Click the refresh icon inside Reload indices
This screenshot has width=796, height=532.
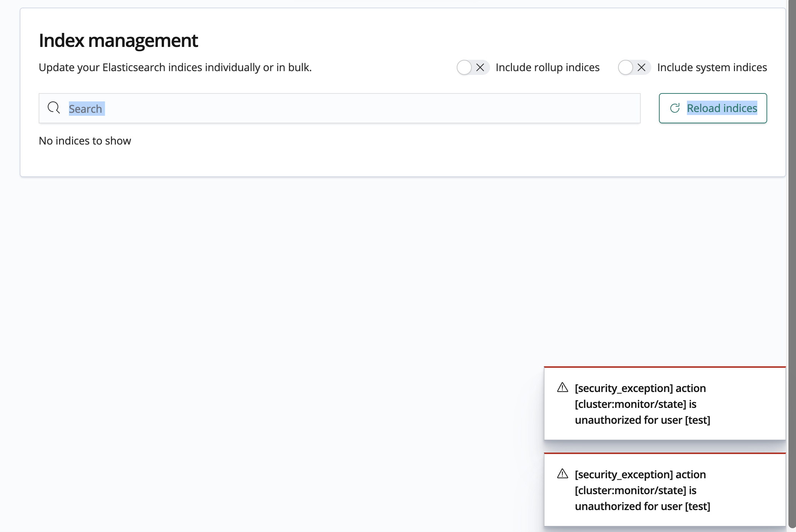(x=675, y=108)
